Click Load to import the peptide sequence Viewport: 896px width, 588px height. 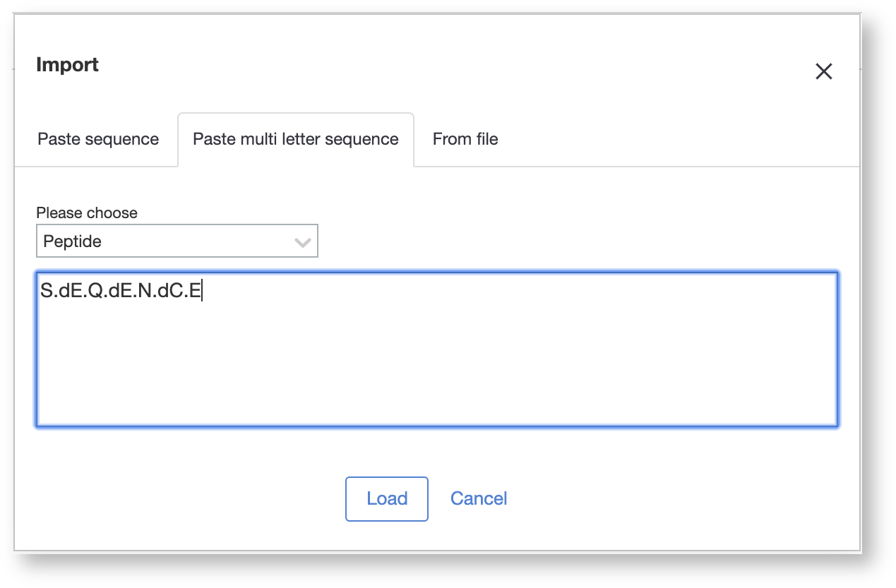point(386,498)
